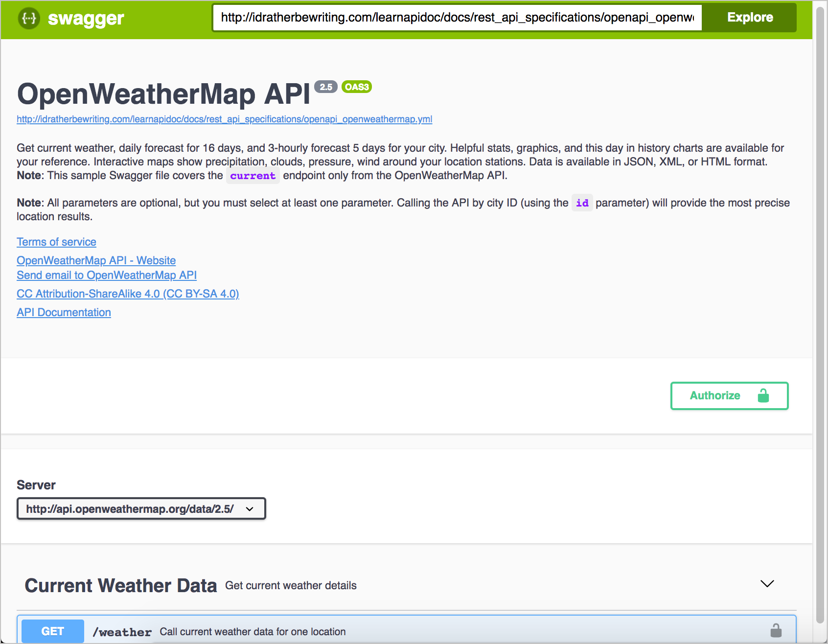Image resolution: width=828 pixels, height=644 pixels.
Task: Click the GET method badge for /weather
Action: click(x=53, y=631)
